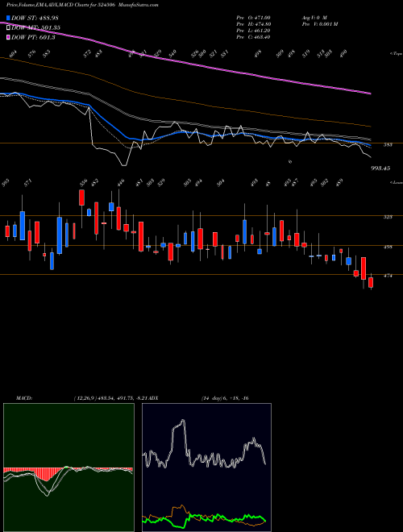Click the 'Pre O: 471.00' open value
403x532 pixels.
(253, 17)
